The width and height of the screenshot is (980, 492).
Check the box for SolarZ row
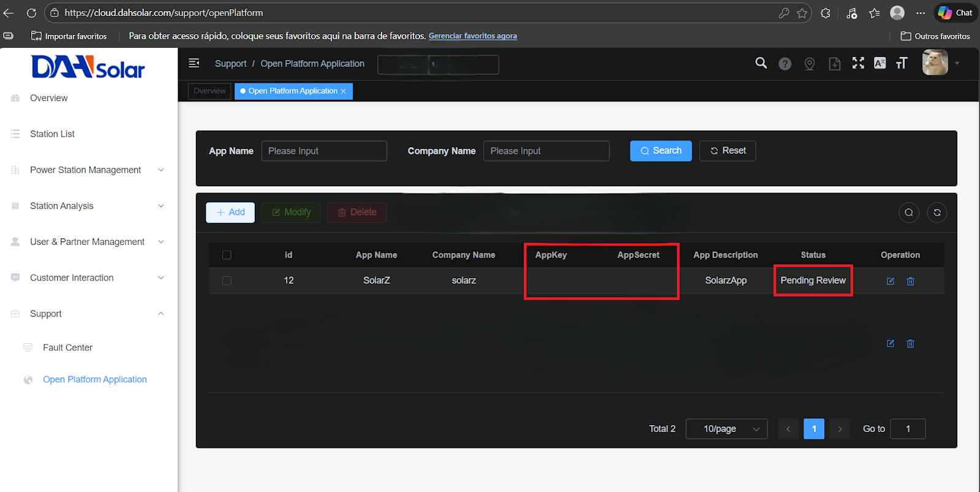(227, 281)
